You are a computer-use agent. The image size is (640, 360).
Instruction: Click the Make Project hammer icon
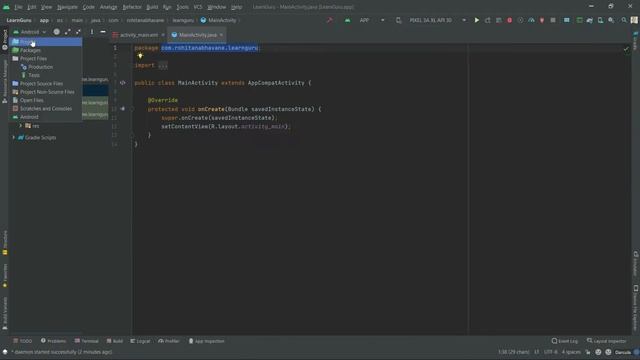(x=329, y=20)
